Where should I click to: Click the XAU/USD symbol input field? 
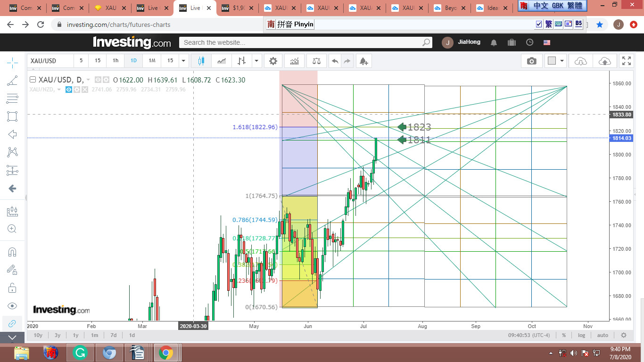click(50, 61)
